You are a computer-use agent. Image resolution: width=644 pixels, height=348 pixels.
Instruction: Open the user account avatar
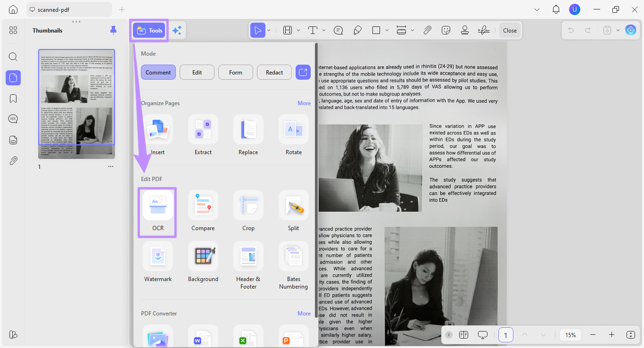tap(575, 9)
